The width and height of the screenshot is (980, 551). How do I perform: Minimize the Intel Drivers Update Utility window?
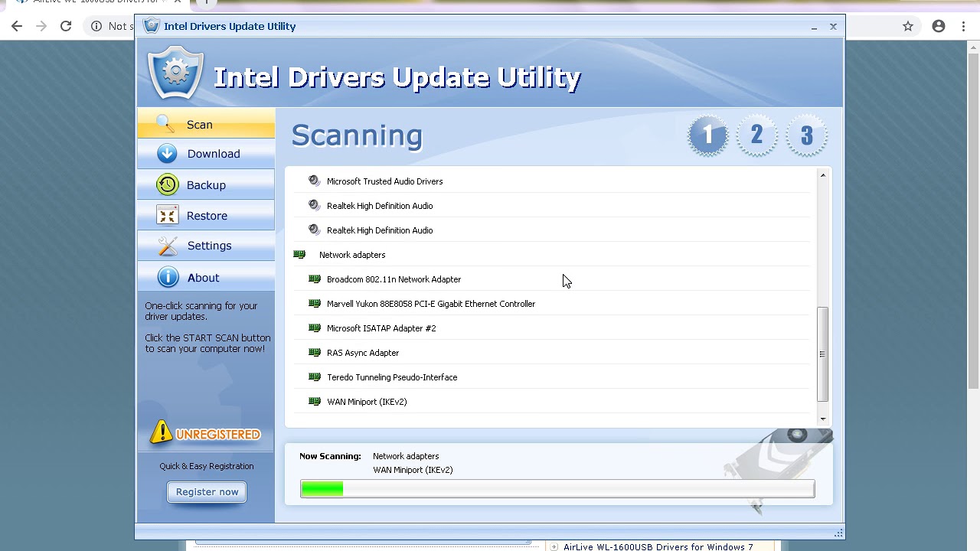click(x=814, y=27)
